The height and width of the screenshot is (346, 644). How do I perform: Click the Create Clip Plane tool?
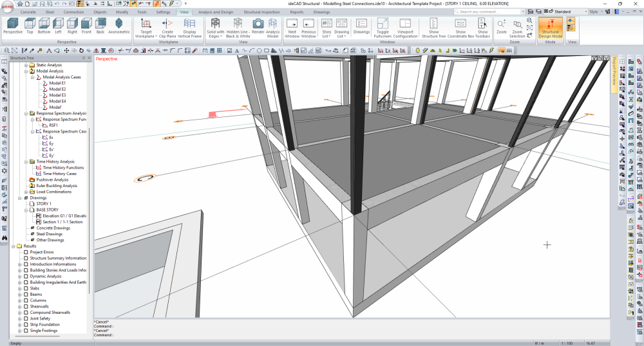[167, 25]
